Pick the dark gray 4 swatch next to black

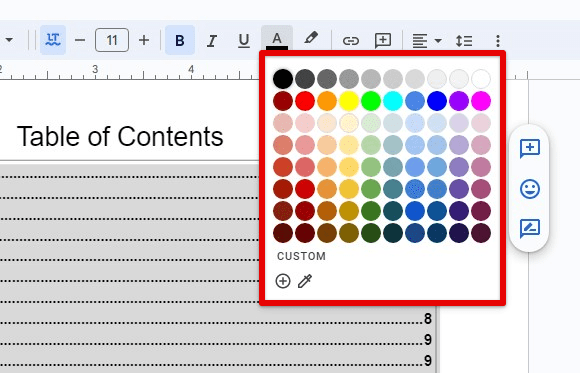[305, 79]
